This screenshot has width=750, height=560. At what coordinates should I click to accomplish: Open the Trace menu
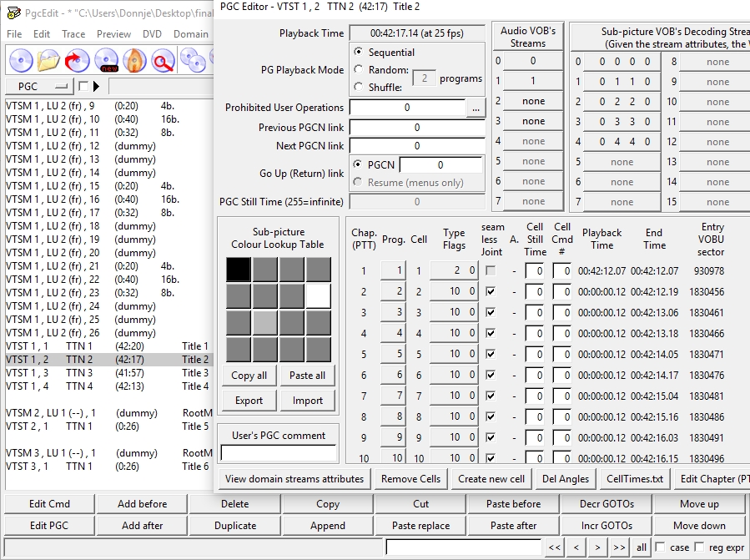73,34
